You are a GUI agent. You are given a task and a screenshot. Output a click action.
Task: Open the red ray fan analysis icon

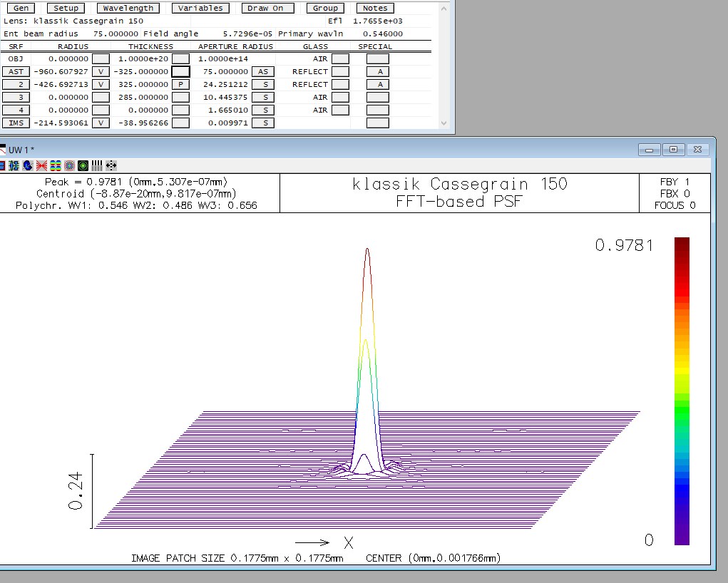41,165
